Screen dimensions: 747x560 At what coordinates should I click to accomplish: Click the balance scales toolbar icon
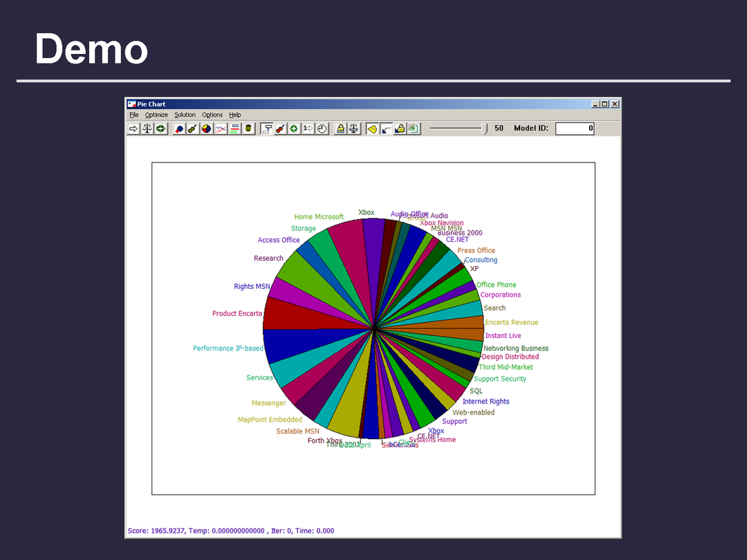point(147,129)
